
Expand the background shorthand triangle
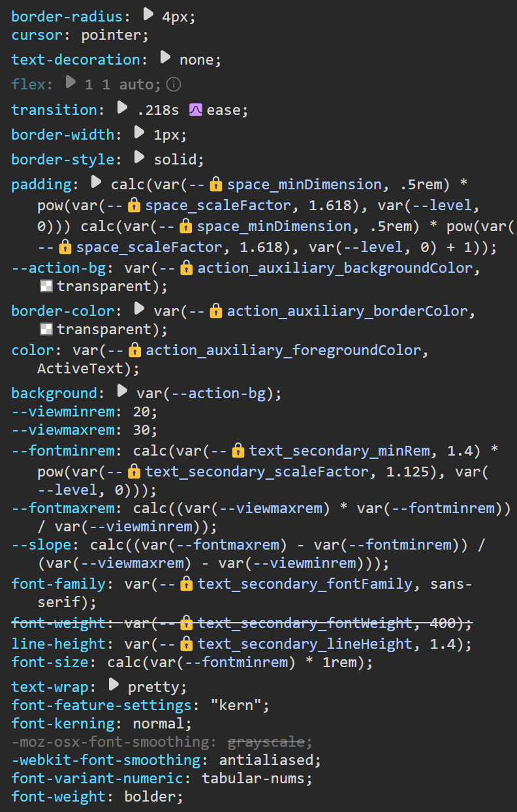122,392
